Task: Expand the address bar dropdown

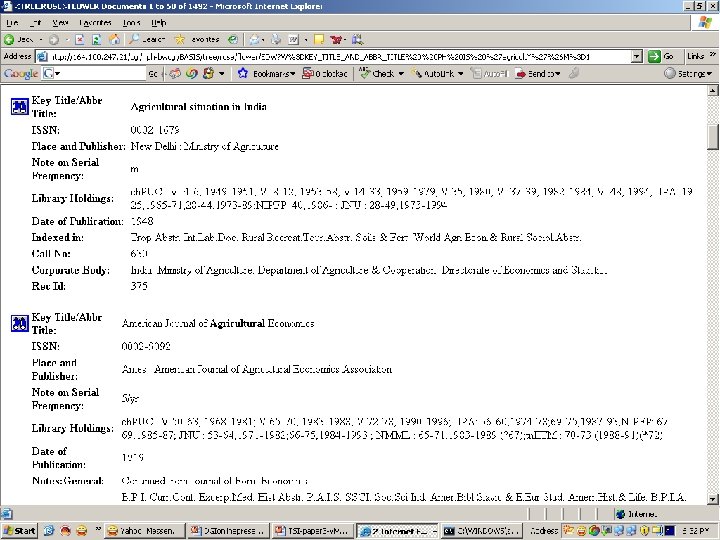Action: (636, 56)
